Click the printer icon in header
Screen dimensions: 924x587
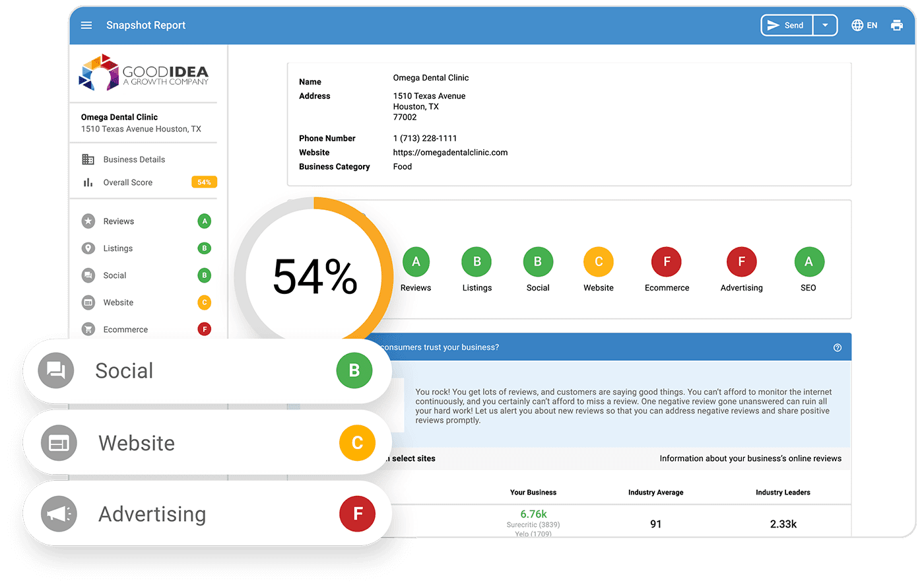896,25
